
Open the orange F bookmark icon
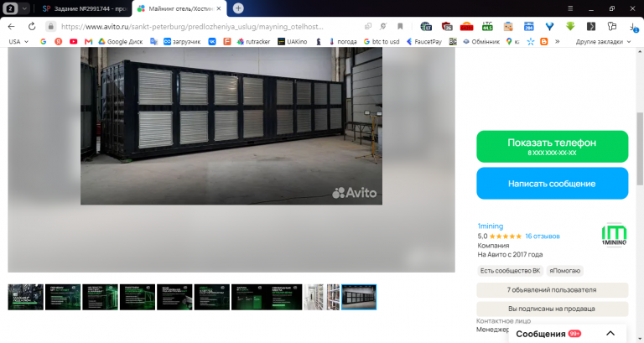coord(226,41)
